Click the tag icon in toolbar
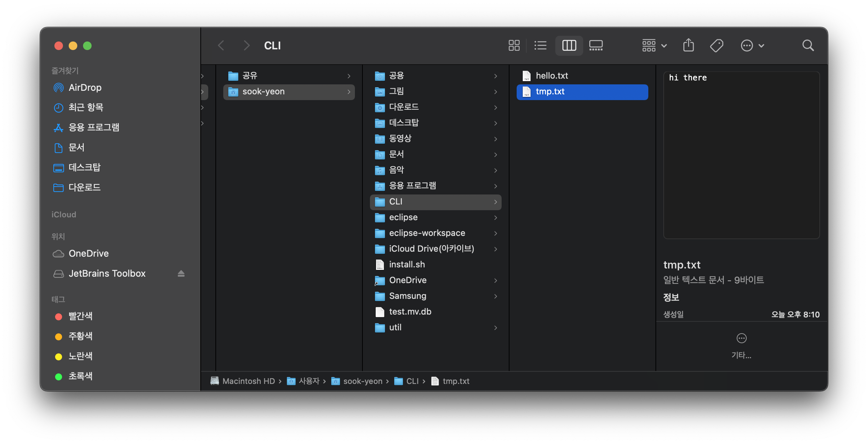The height and width of the screenshot is (444, 868). point(716,45)
